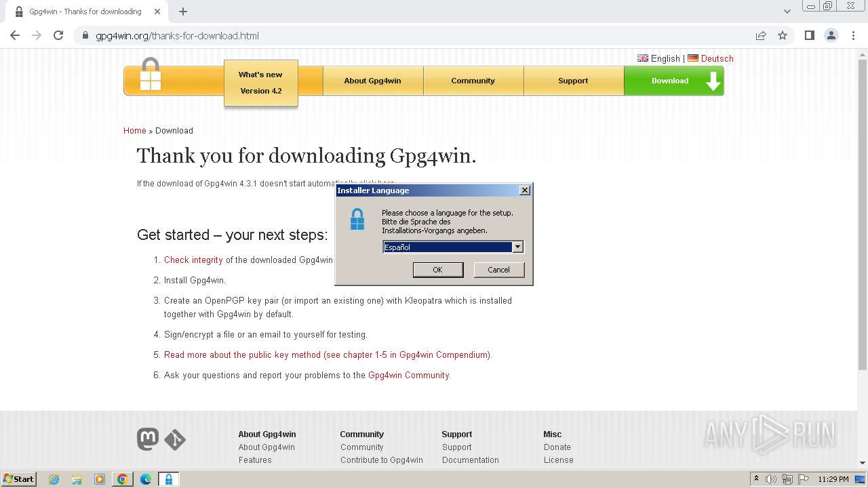Expand the installer language dropdown
The width and height of the screenshot is (868, 488).
(517, 247)
